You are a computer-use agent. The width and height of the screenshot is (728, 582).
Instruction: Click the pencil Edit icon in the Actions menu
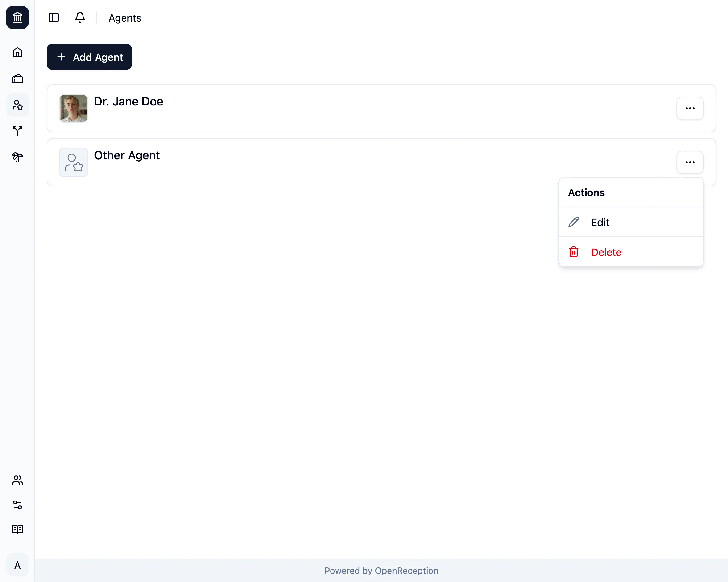tap(574, 222)
